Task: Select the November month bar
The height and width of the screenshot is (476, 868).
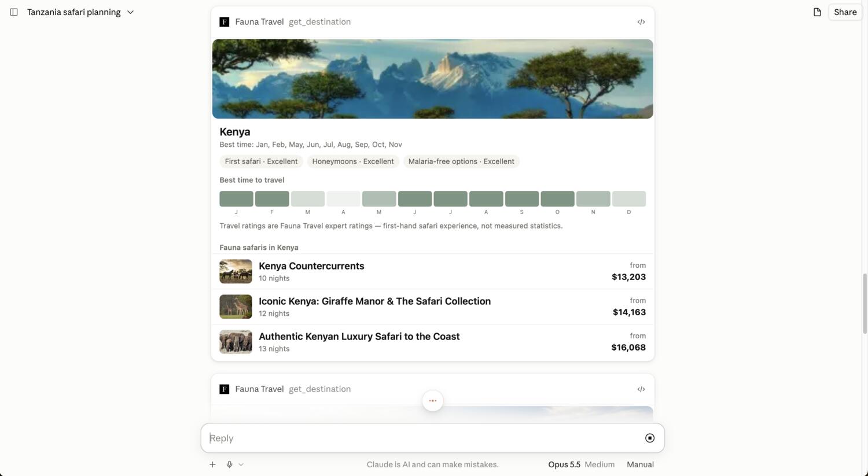Action: [x=593, y=199]
